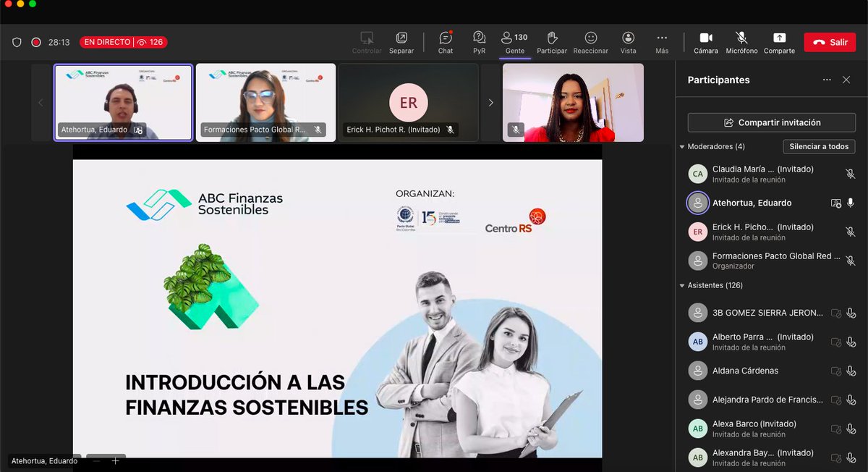Screen dimensions: 868x472
Task: Close the Participantes panel
Action: 846,80
